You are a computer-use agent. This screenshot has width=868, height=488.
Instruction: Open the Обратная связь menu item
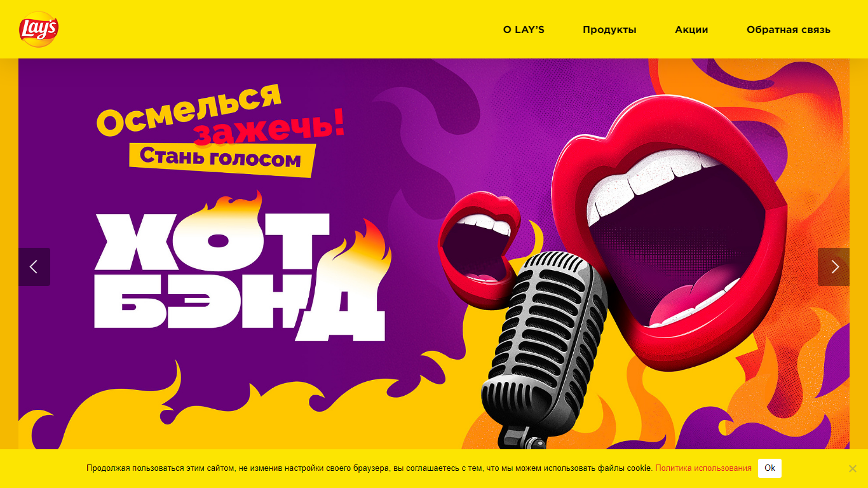[x=788, y=29]
